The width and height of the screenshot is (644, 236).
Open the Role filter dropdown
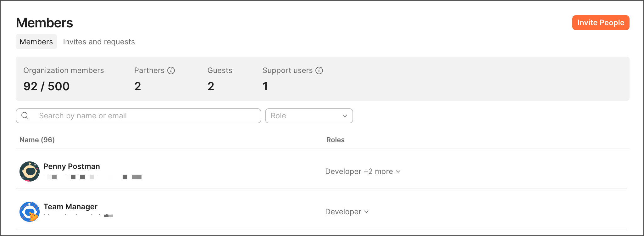(309, 116)
